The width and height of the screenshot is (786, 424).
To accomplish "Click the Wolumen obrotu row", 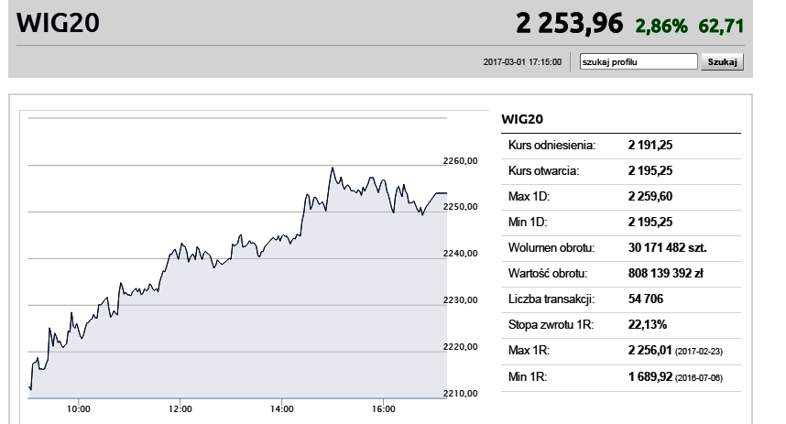I will pos(621,248).
